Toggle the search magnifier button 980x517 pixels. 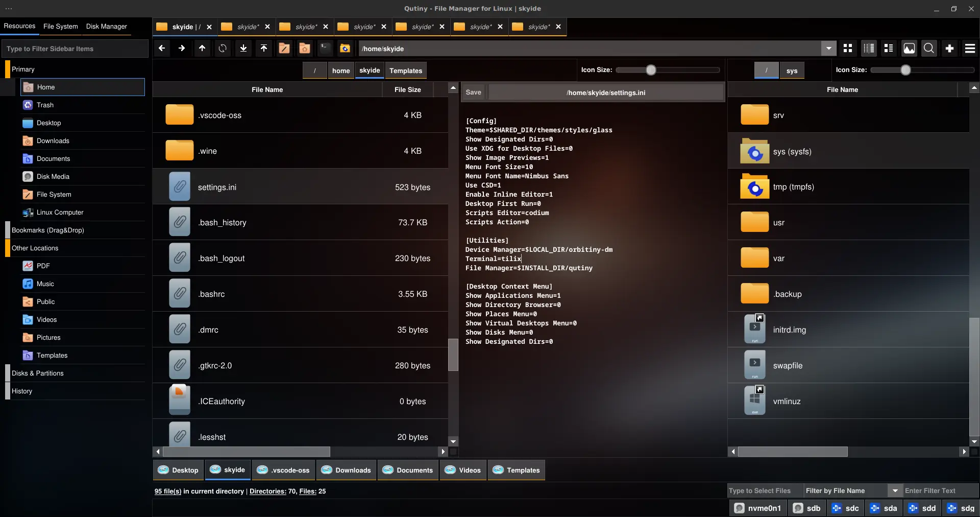929,49
